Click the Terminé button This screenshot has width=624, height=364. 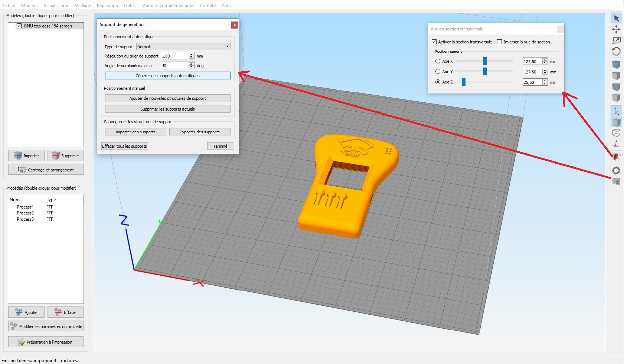(220, 146)
